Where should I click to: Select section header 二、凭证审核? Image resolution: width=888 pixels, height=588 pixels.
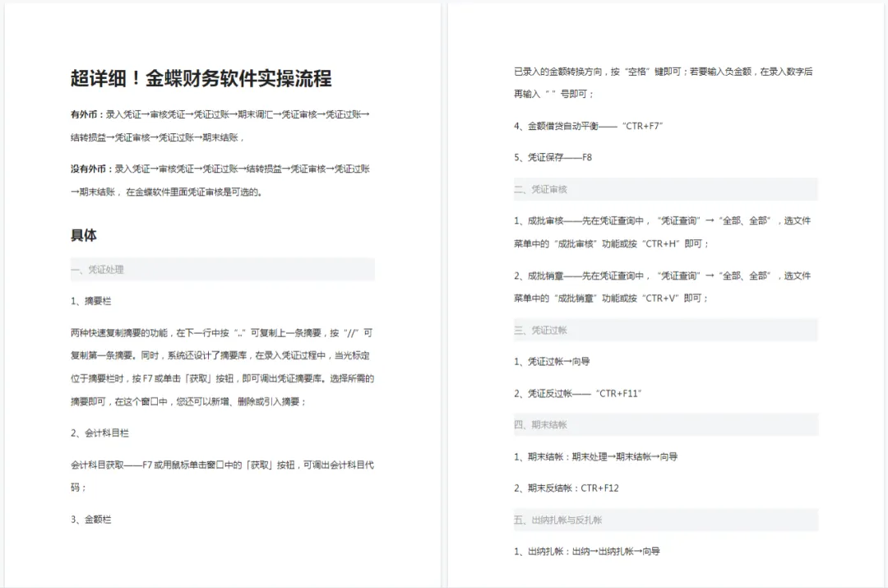666,189
